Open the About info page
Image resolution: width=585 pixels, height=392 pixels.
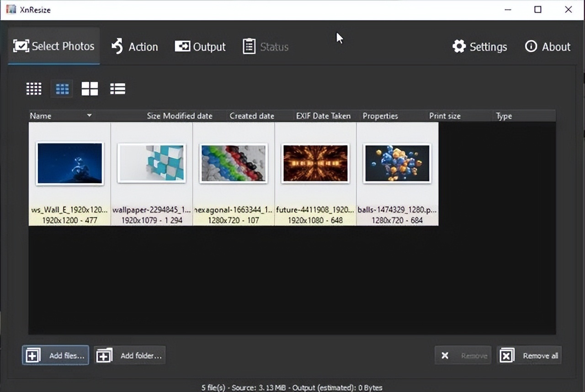click(548, 47)
